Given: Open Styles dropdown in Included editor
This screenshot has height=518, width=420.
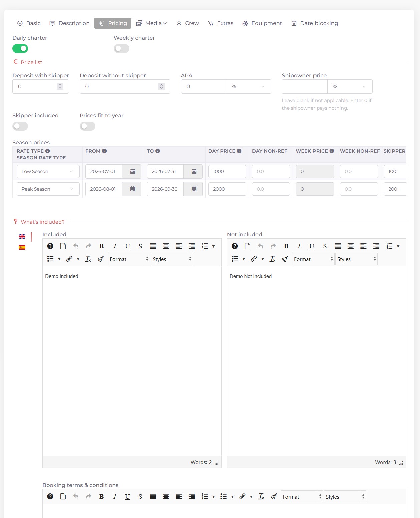Looking at the screenshot, I should (172, 259).
